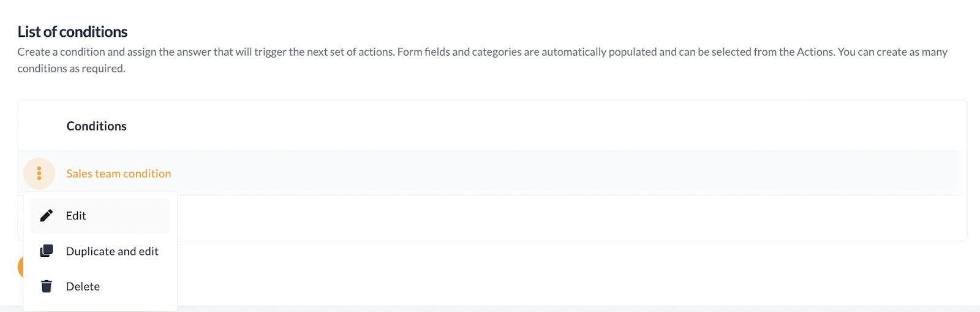Click the text conditions as required
This screenshot has width=980, height=312.
[x=71, y=69]
